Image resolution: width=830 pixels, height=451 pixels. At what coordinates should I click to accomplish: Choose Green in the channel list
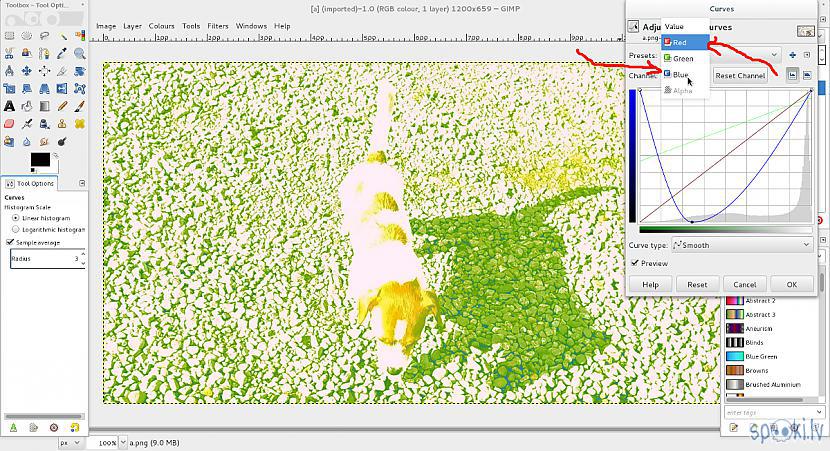[x=685, y=58]
